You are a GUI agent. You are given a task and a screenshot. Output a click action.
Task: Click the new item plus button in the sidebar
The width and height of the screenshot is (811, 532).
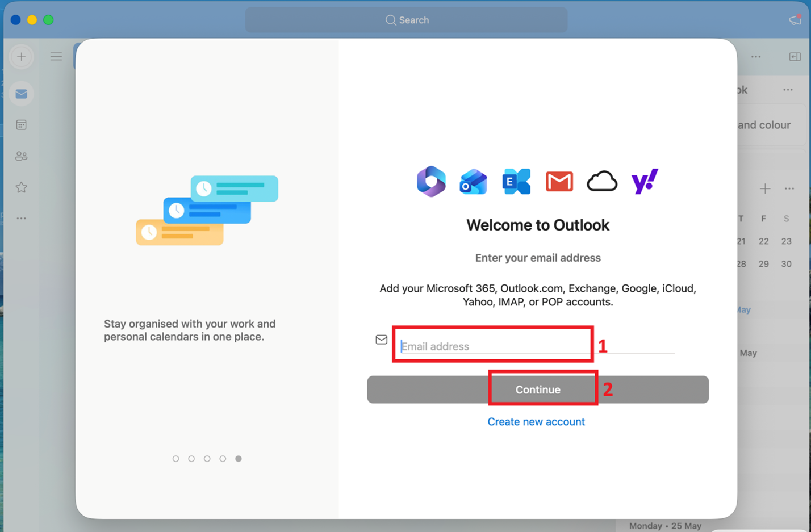(x=22, y=57)
